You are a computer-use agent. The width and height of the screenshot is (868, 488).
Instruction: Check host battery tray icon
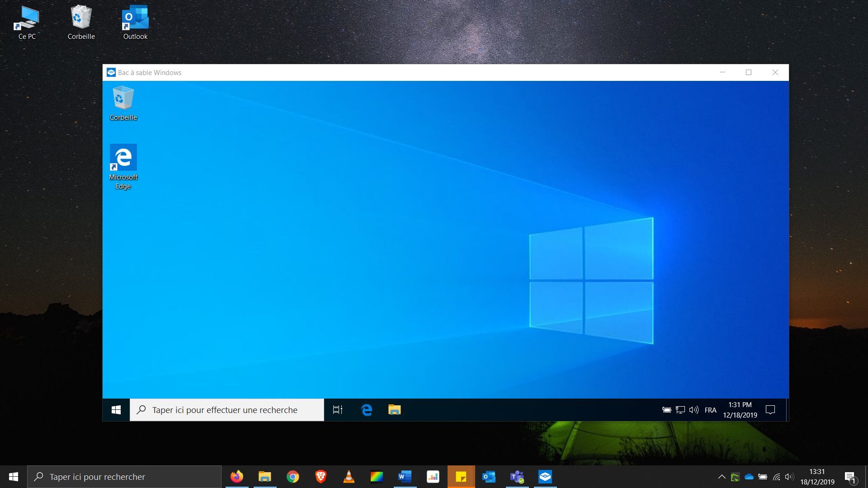[763, 477]
